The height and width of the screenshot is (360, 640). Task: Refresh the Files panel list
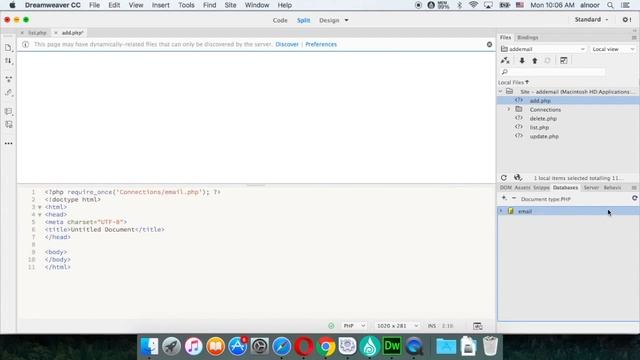504,178
